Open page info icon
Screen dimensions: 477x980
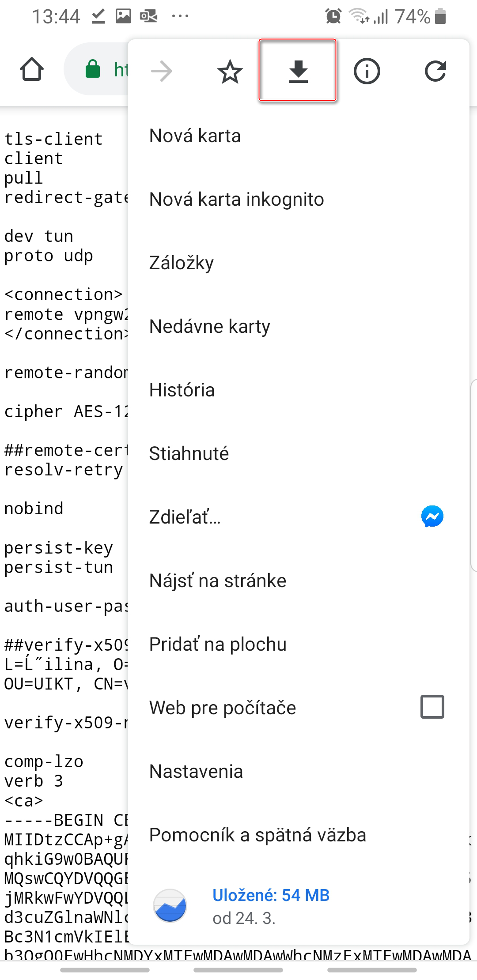click(367, 71)
